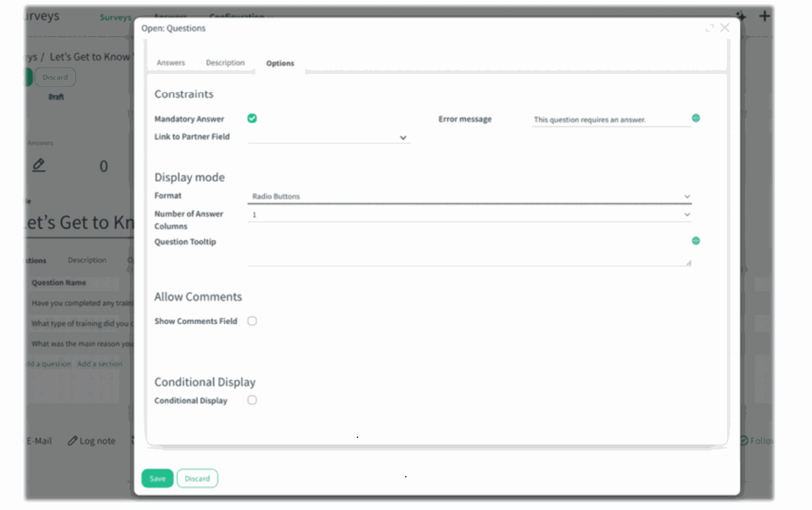Expand the Questions dialog to fullscreen
The image size is (812, 510).
click(x=709, y=28)
